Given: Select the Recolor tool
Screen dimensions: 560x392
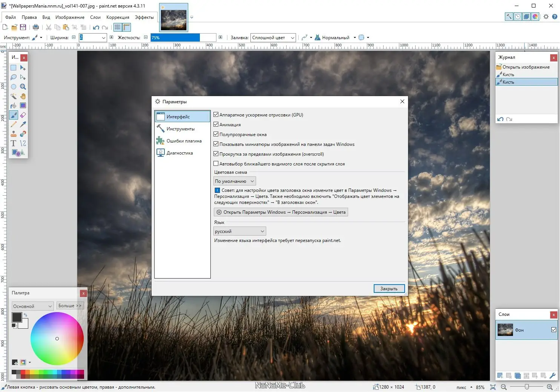Looking at the screenshot, I should (23, 134).
